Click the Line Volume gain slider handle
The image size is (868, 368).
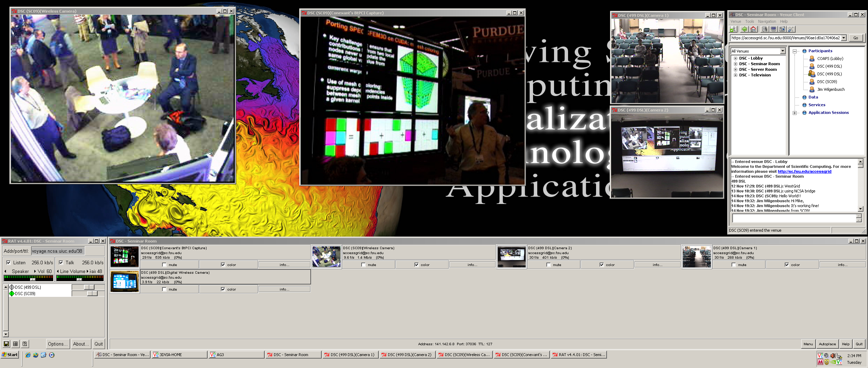[79, 279]
